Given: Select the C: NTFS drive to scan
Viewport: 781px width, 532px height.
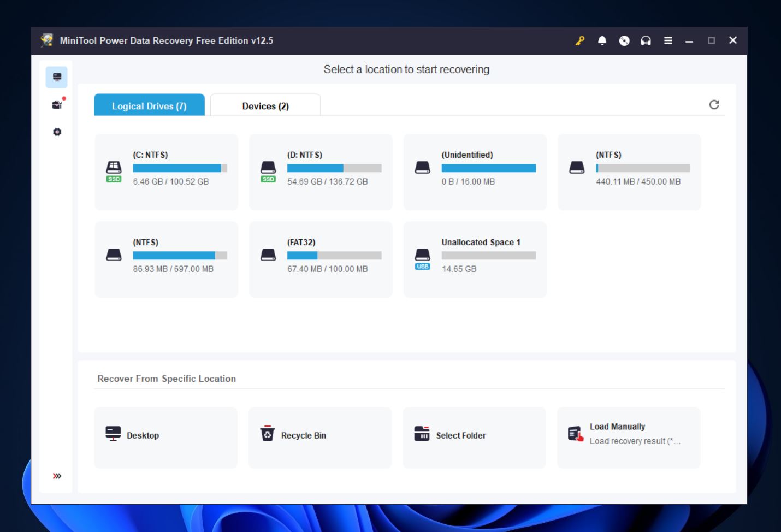Looking at the screenshot, I should pos(166,172).
